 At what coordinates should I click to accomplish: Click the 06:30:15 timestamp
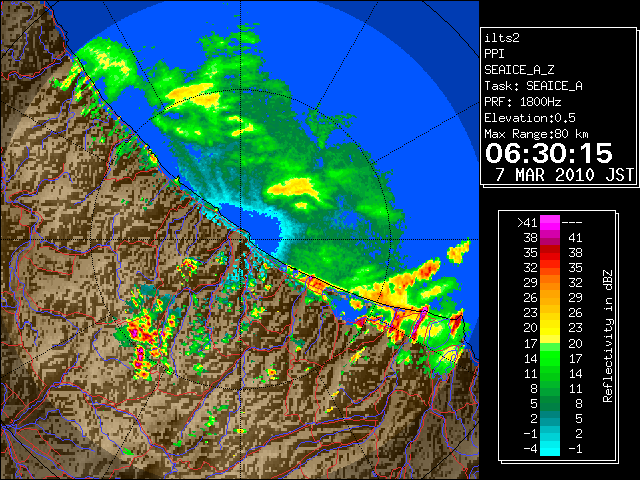[549, 153]
